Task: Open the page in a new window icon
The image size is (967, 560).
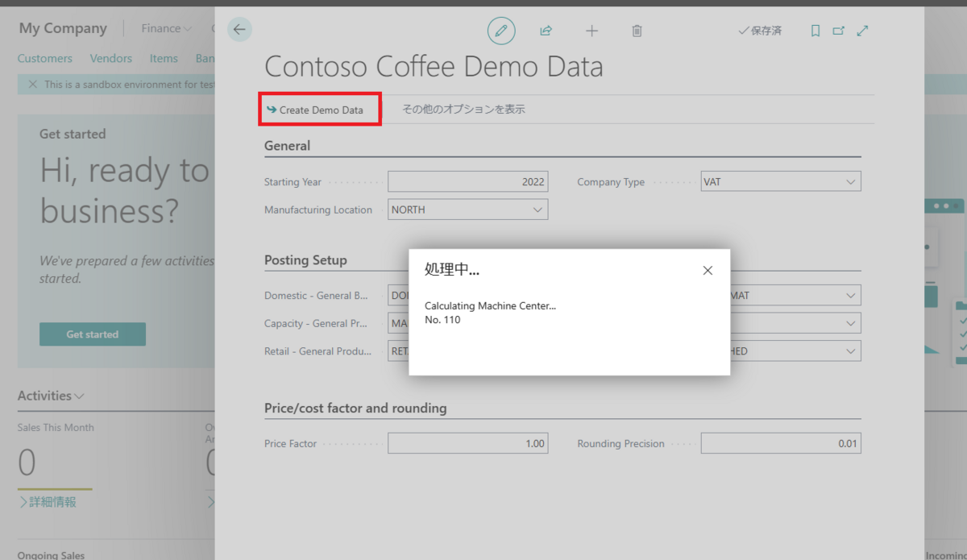Action: tap(838, 30)
